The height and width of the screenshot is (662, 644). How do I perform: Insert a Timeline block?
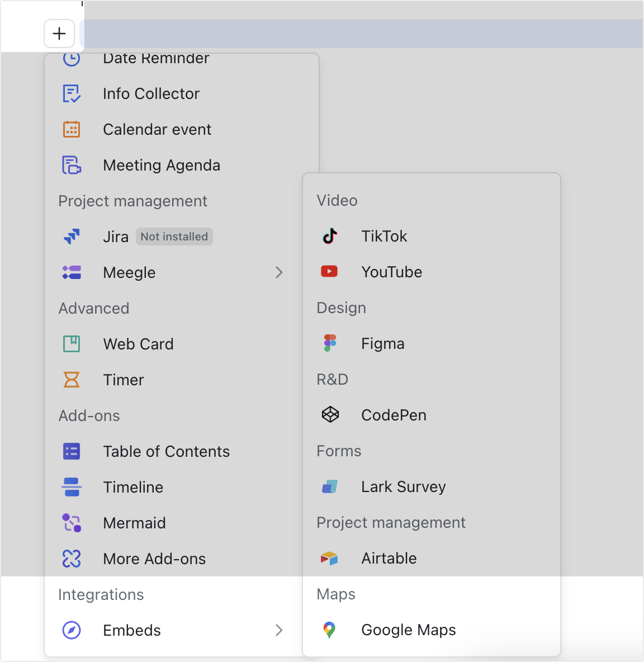coord(133,487)
